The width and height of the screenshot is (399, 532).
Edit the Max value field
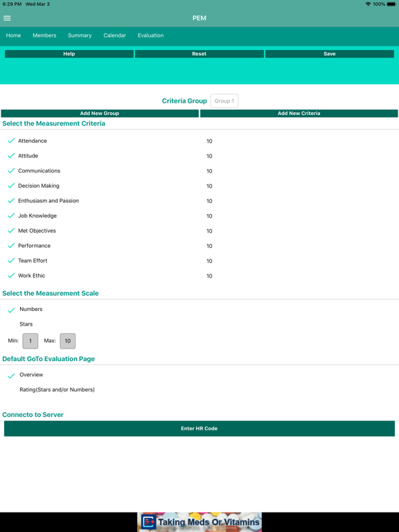click(67, 341)
